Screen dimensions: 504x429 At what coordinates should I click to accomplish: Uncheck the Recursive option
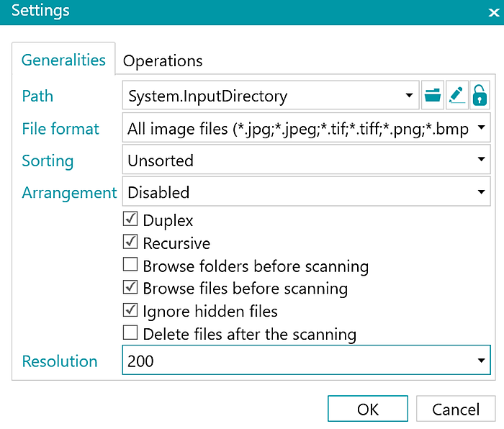pos(130,242)
